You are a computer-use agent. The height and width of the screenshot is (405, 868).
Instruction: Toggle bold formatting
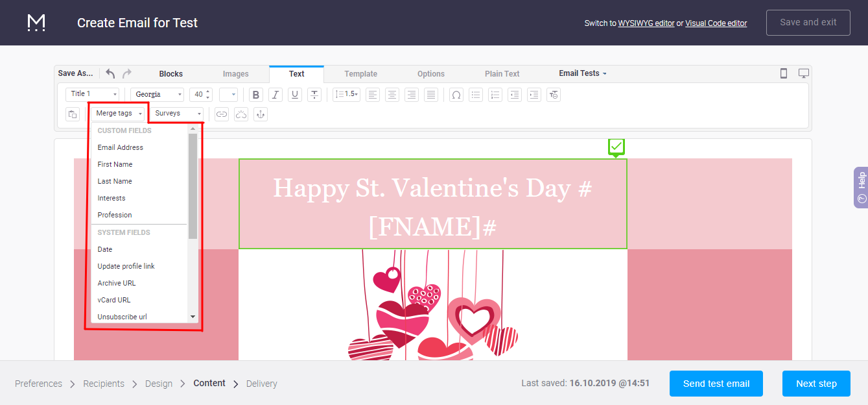point(256,95)
